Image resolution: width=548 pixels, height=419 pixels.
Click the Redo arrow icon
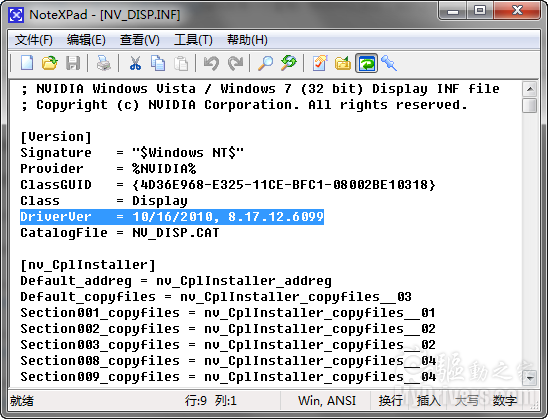[235, 64]
